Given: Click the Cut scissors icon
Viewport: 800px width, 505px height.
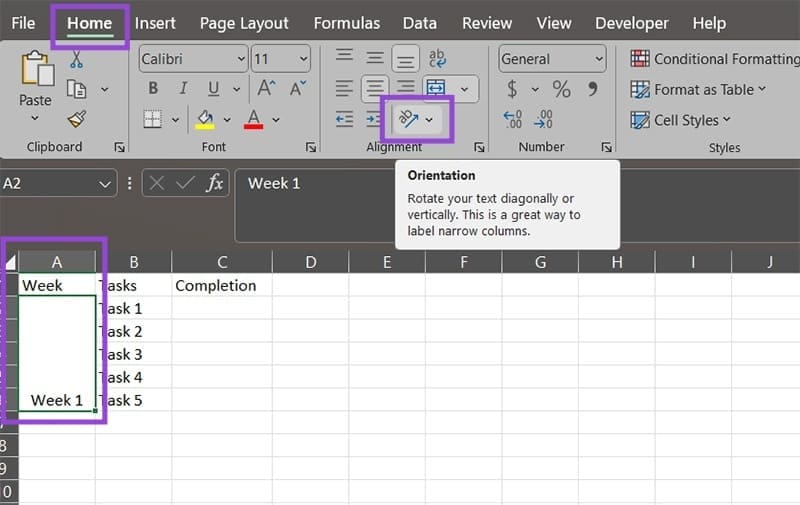Looking at the screenshot, I should point(77,60).
